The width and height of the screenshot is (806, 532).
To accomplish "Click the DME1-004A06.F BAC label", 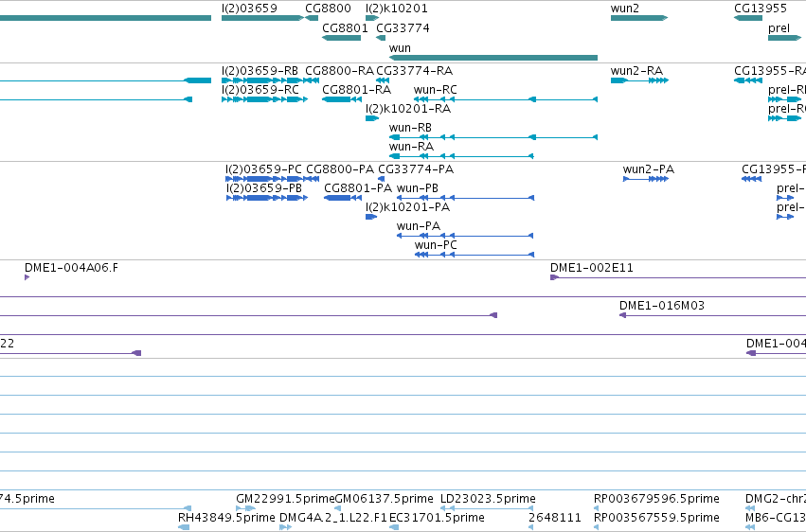I will 71,268.
